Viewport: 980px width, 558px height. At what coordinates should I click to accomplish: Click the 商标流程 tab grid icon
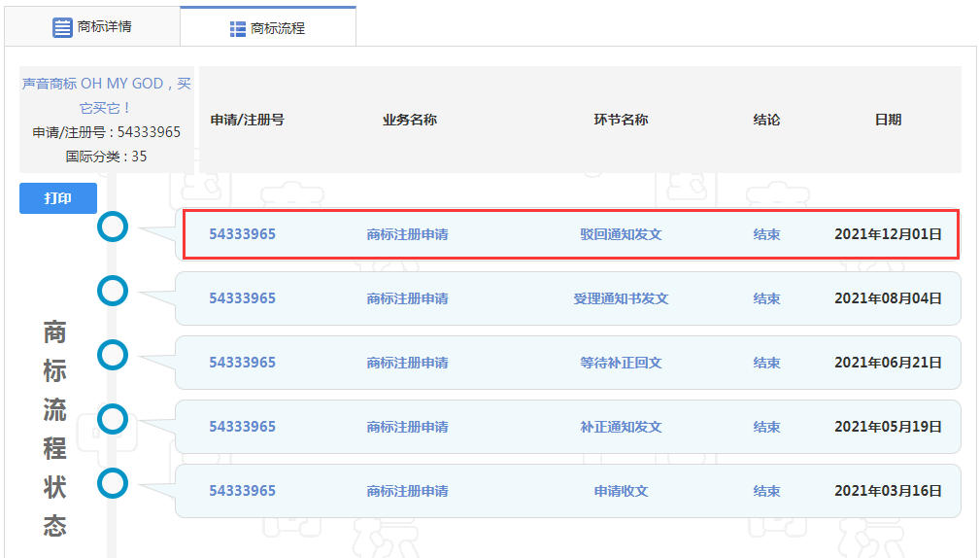[x=238, y=29]
